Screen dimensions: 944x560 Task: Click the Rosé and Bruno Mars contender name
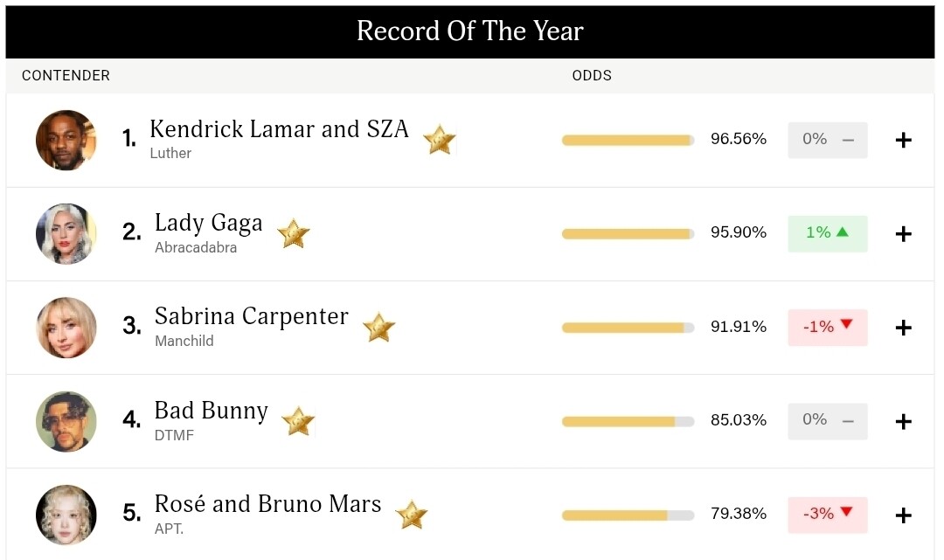pos(267,504)
